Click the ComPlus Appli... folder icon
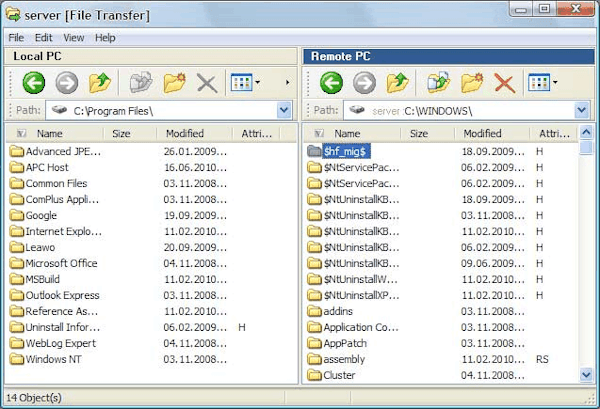The height and width of the screenshot is (409, 600). pos(17,199)
